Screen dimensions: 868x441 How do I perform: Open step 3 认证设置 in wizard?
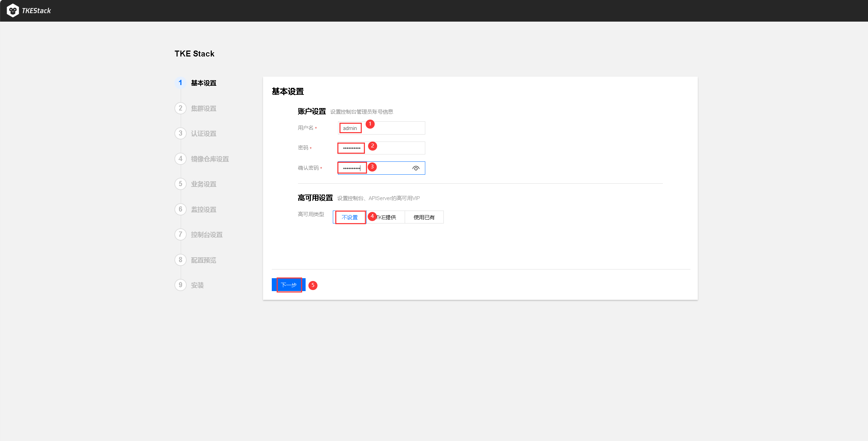coord(196,134)
